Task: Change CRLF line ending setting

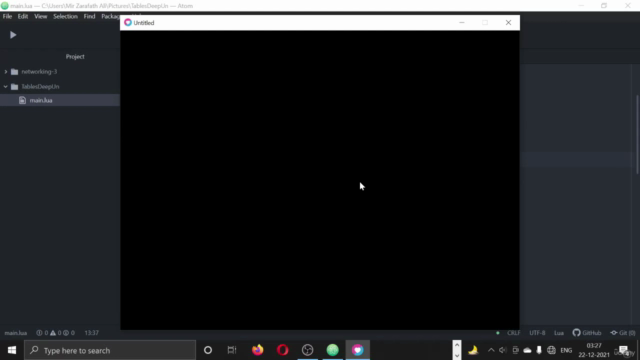Action: coord(513,333)
